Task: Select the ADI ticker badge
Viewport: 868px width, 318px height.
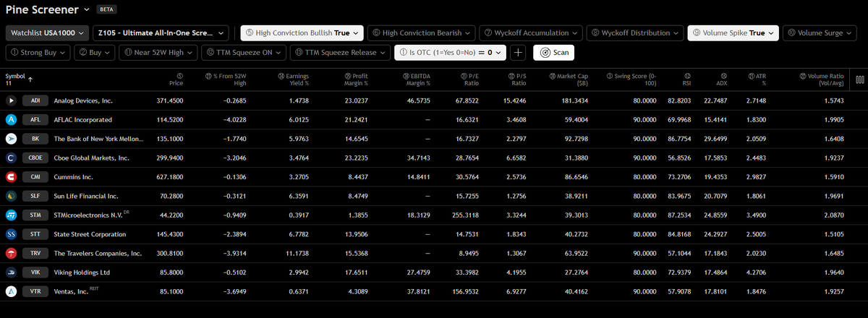Action: pyautogui.click(x=35, y=100)
